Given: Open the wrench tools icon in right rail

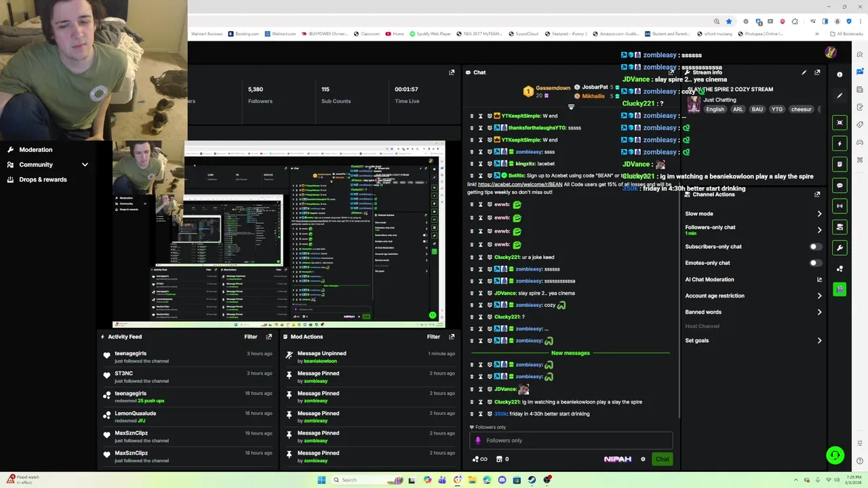Looking at the screenshot, I should click(840, 248).
